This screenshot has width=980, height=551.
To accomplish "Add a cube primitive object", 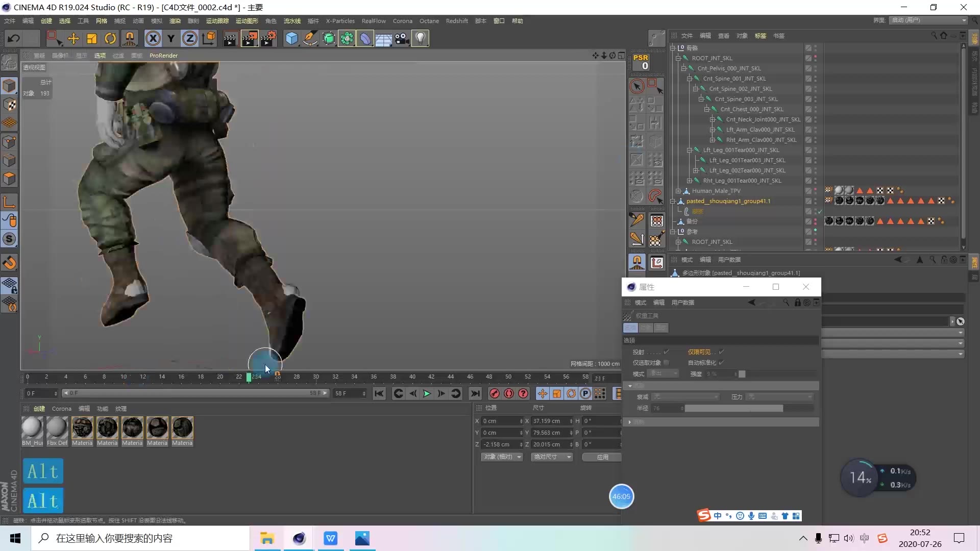I will coord(291,38).
